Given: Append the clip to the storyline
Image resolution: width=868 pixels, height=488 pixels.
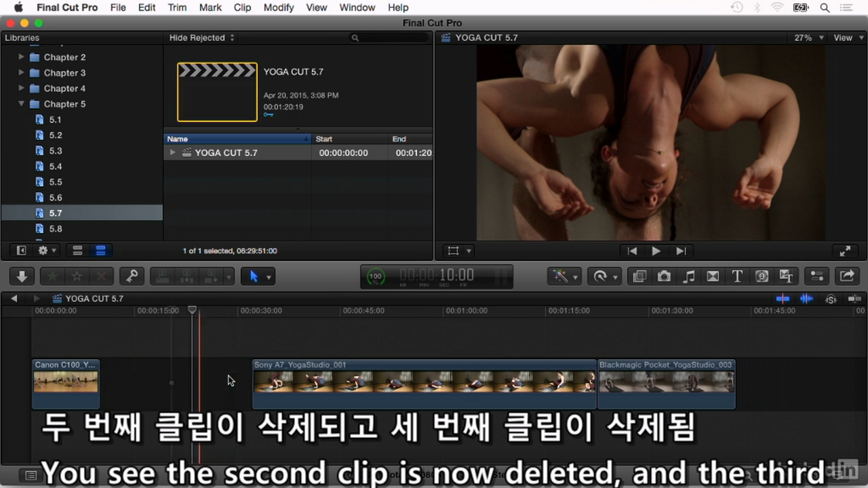Looking at the screenshot, I should [x=212, y=277].
